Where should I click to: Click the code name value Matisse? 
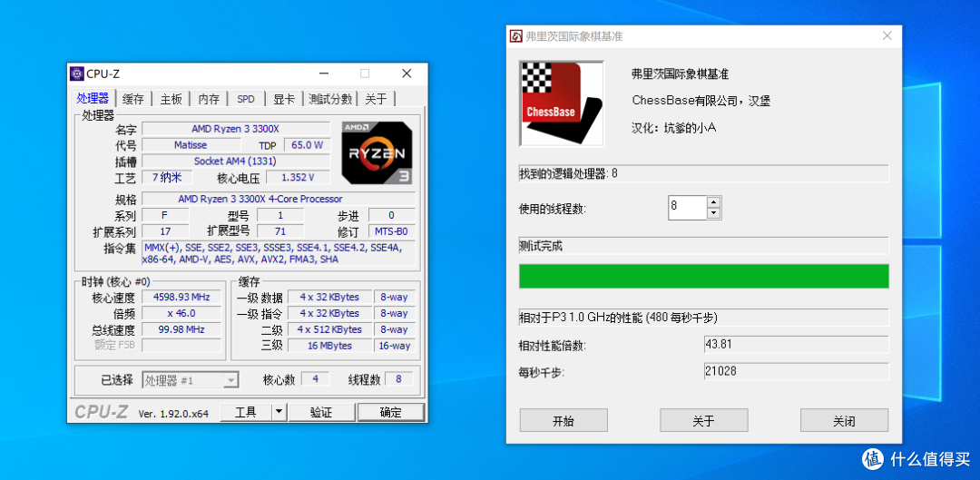coord(191,145)
